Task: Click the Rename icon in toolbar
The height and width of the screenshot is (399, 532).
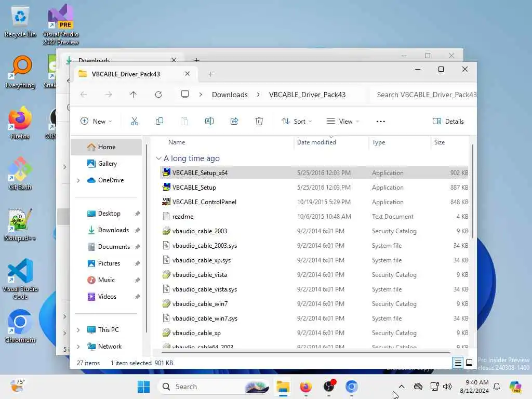Action: (209, 121)
